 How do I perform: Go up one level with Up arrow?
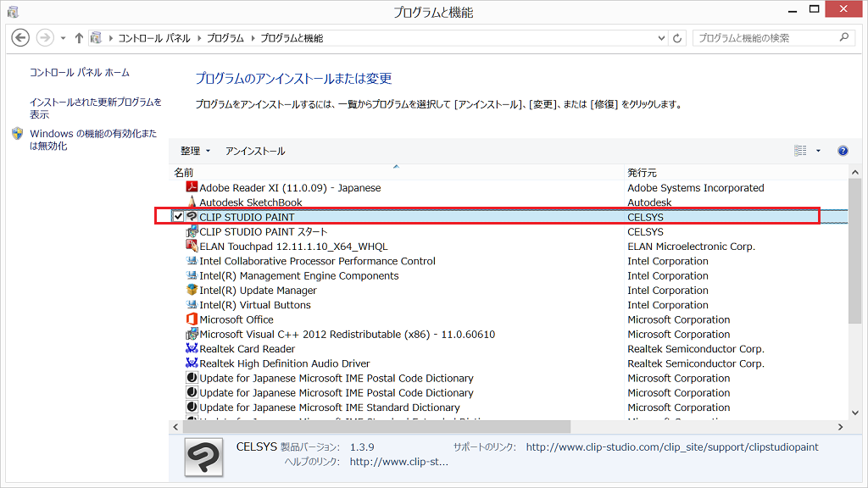79,37
